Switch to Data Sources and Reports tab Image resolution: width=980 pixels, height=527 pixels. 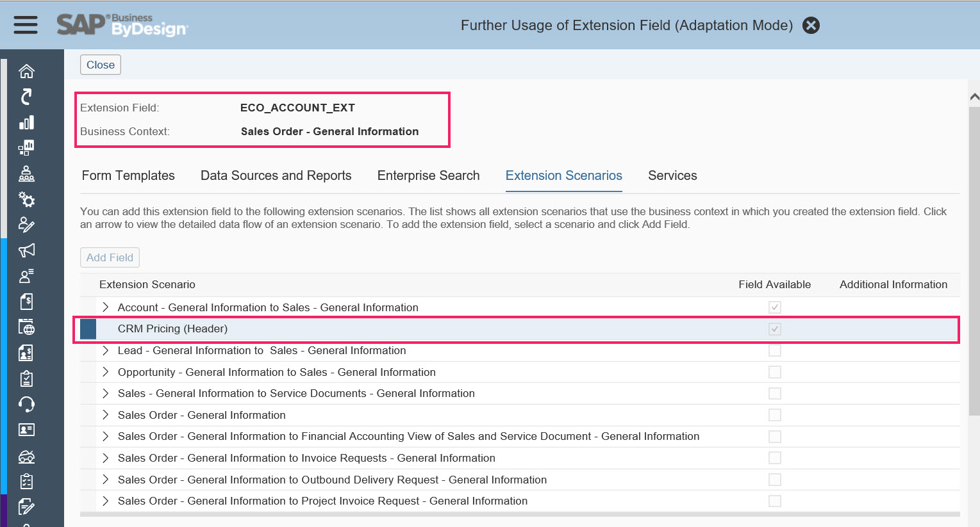(276, 175)
